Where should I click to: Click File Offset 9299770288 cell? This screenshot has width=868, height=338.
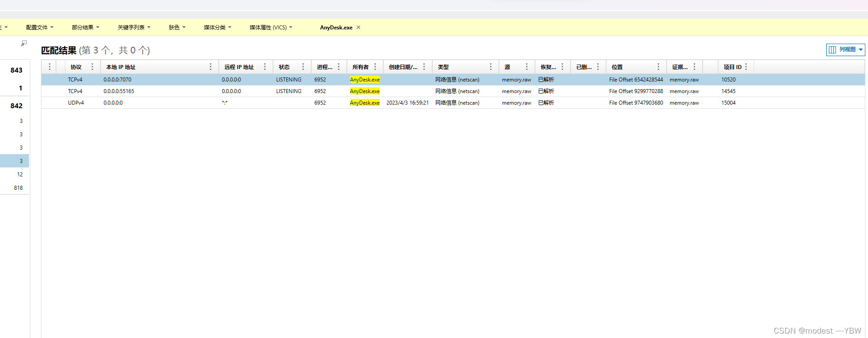(636, 91)
